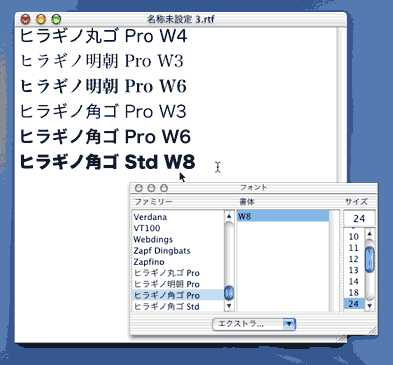Zoom the 名称未設定 3.rtf window

pyautogui.click(x=56, y=19)
